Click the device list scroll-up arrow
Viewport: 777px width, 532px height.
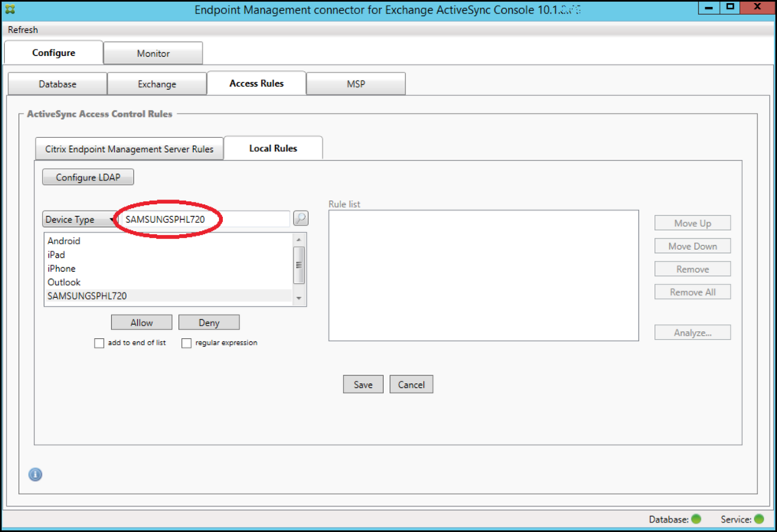pos(299,240)
